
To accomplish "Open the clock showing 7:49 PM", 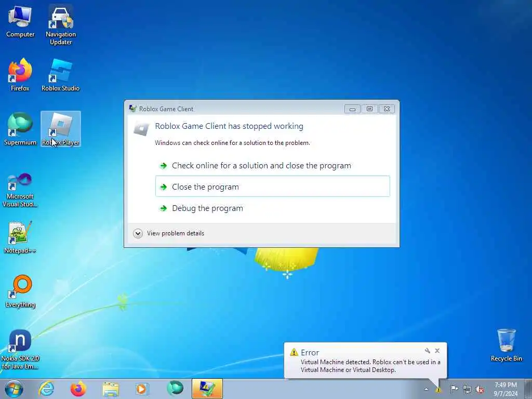I will coord(506,389).
